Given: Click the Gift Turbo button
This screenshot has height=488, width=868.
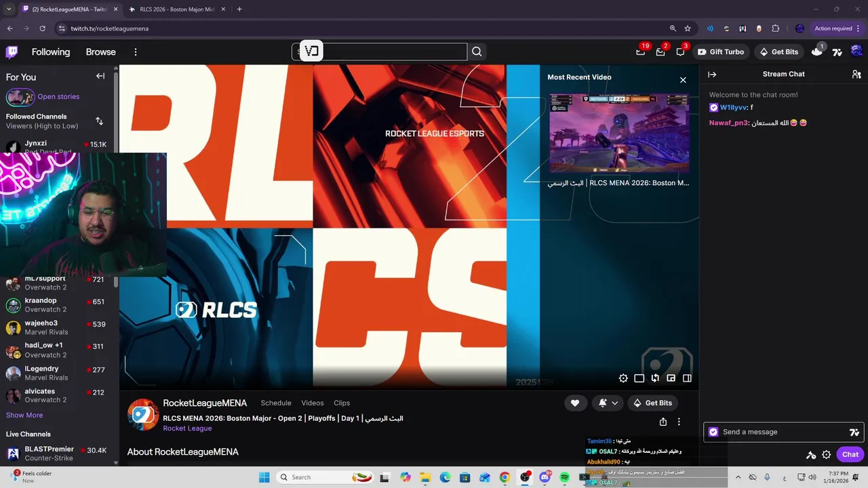Looking at the screenshot, I should tap(720, 52).
